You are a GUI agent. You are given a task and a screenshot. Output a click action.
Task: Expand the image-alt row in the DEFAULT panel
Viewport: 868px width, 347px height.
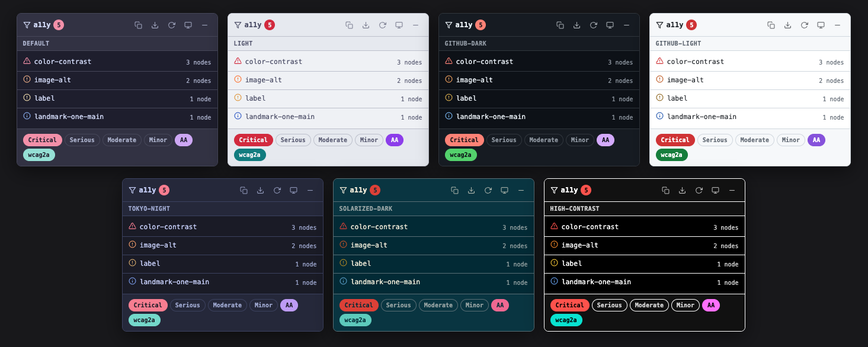(117, 80)
